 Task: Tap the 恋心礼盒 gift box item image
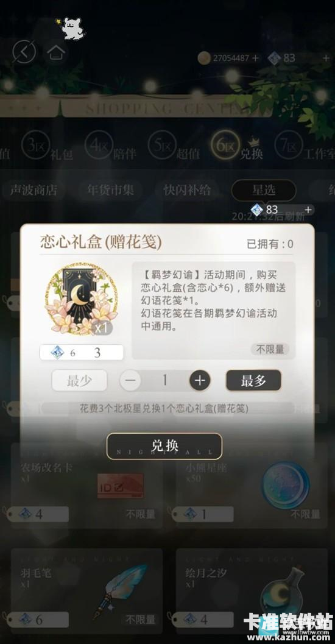click(x=81, y=299)
